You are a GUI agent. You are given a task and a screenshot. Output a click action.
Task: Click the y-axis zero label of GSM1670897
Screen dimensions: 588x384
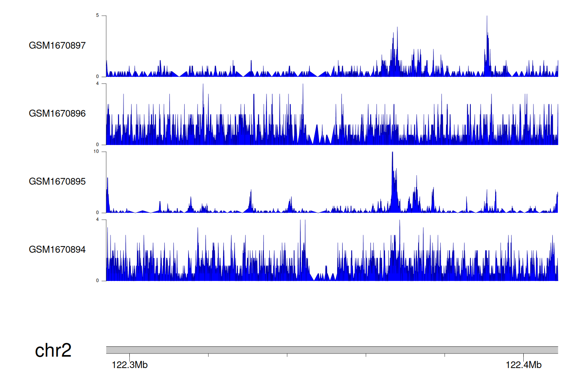[x=98, y=76]
